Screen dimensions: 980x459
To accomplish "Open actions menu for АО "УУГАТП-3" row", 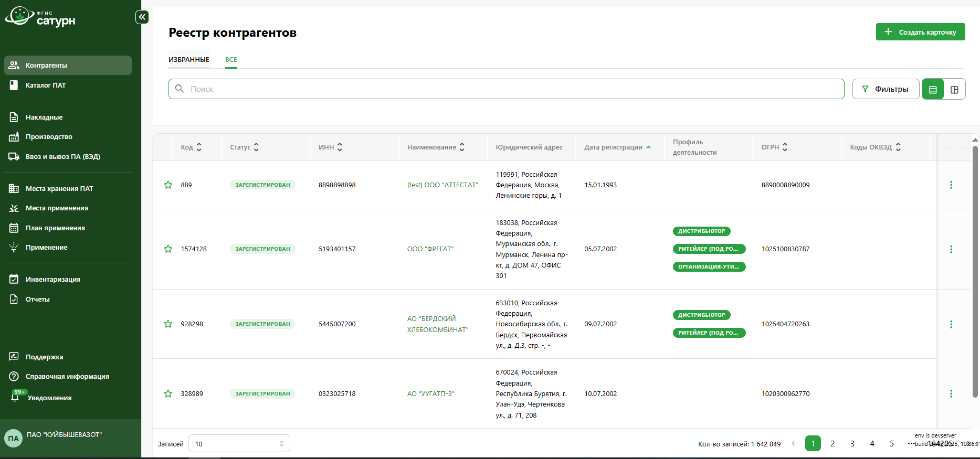I will (951, 393).
